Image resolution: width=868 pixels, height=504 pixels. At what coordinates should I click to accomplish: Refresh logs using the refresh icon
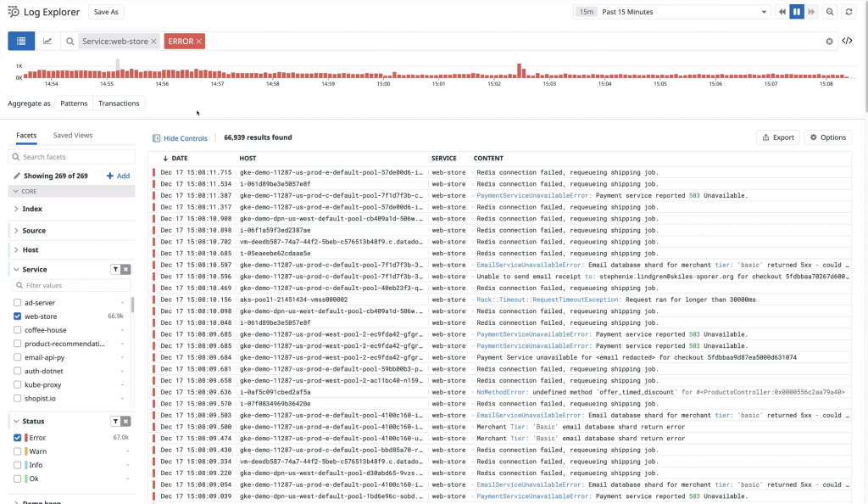point(850,11)
